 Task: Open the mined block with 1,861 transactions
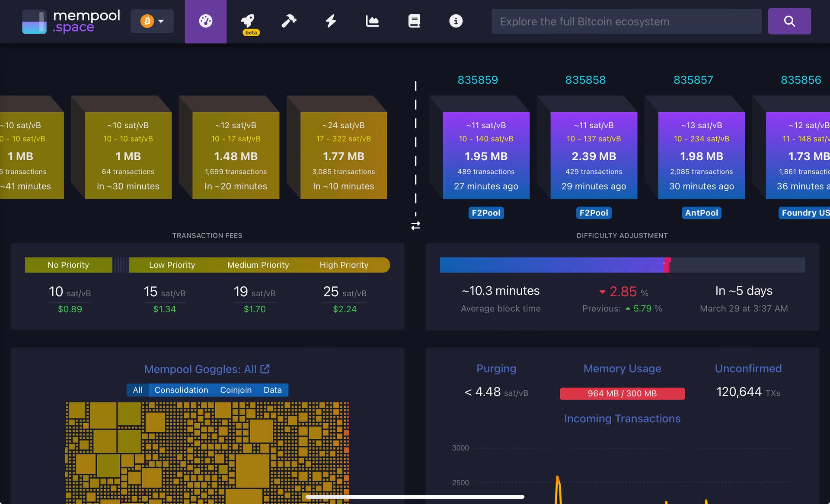coord(798,155)
